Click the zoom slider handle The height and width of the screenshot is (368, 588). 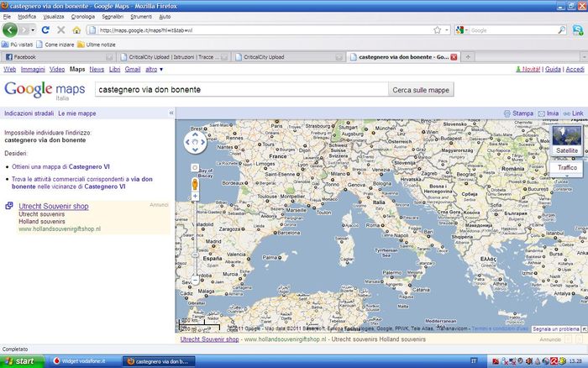[x=195, y=255]
